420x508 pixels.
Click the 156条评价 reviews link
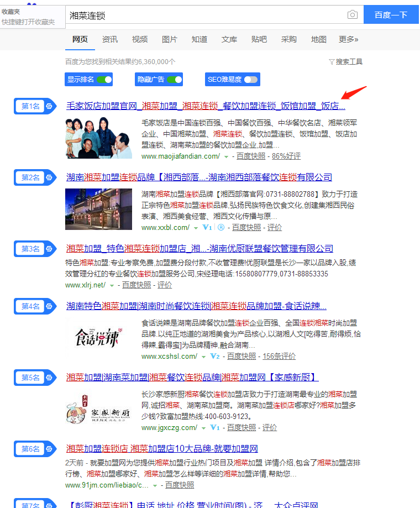279,356
